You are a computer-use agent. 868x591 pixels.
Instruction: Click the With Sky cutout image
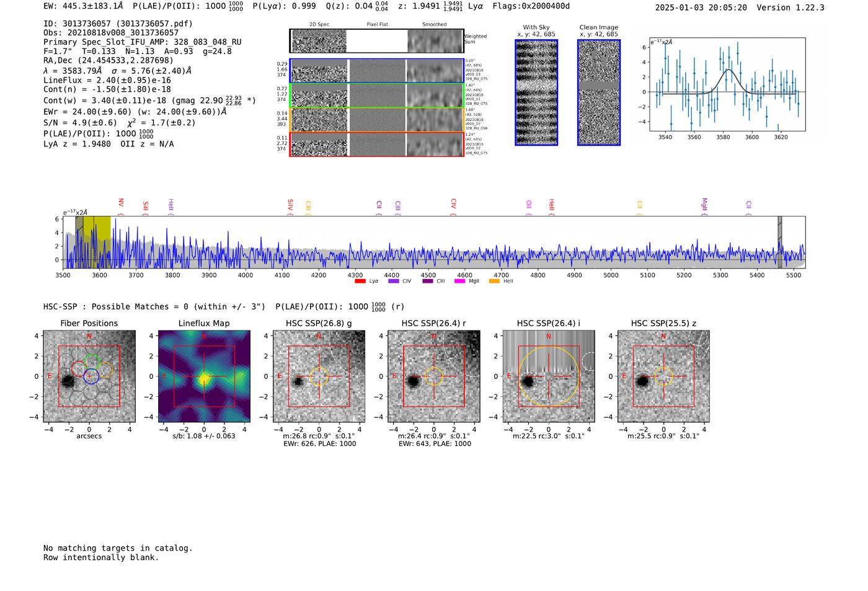tap(536, 92)
